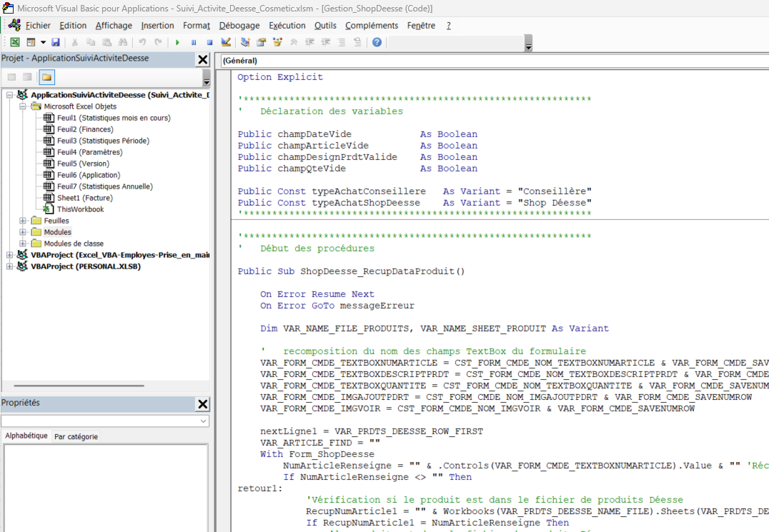Undo the last edit with the Undo icon
The image size is (769, 532).
[142, 41]
